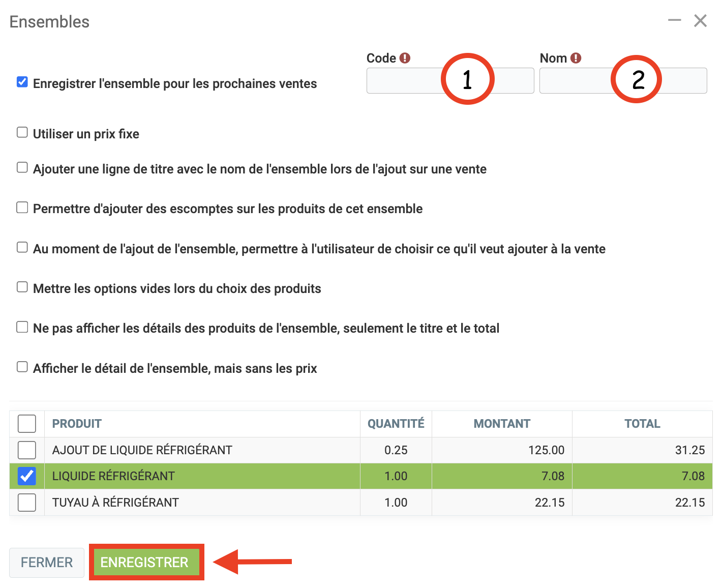This screenshot has height=588, width=723.
Task: Uncheck the LIQUIDE RÉFRIGÉRANT row checkbox
Action: coord(27,476)
